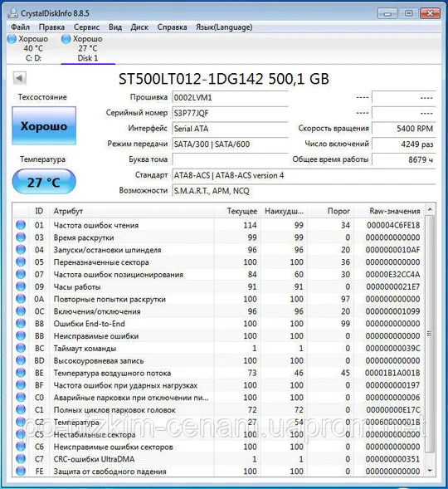The image size is (448, 489).
Task: Click status icon for Ошибки End-to-End
Action: (x=21, y=324)
